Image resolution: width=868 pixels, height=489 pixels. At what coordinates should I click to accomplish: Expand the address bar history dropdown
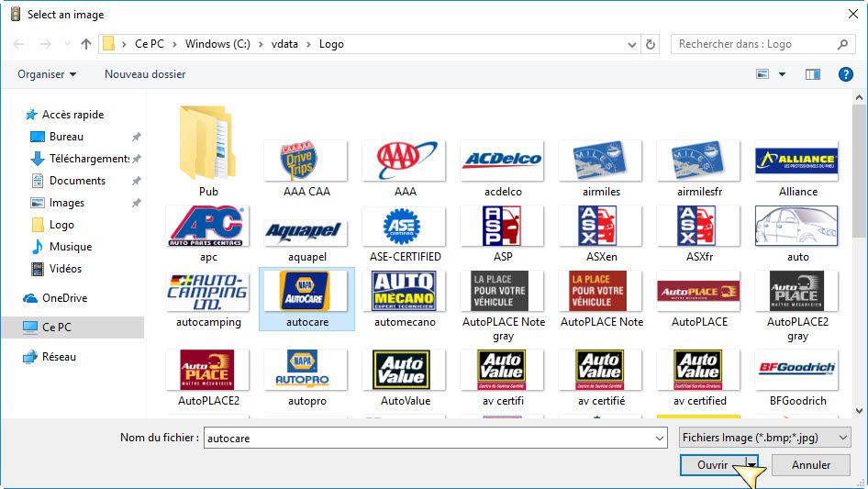point(631,44)
